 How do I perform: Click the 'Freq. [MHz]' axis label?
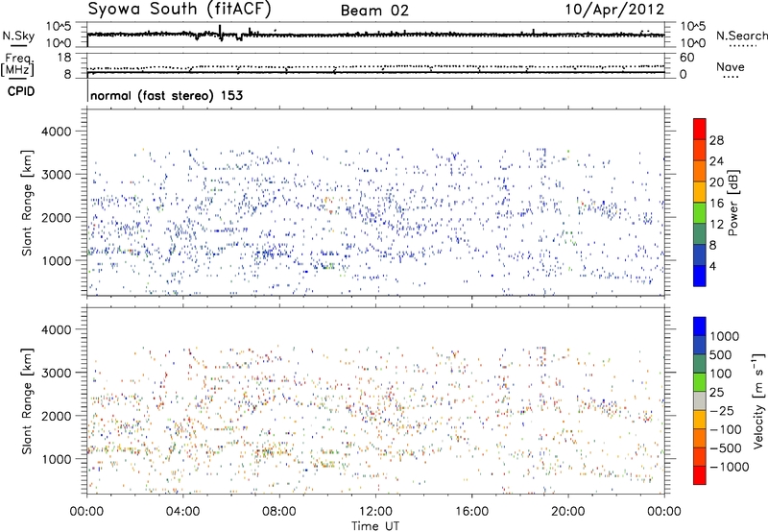(x=17, y=64)
